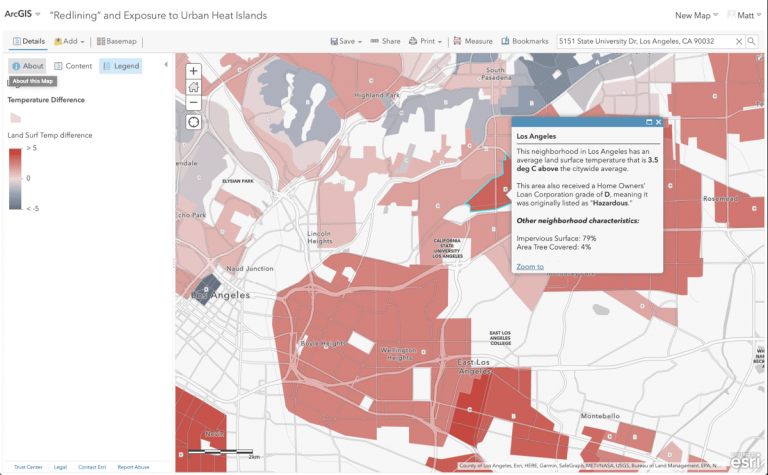Close the Los Angeles popup
Viewport: 768px width, 475px height.
[658, 122]
